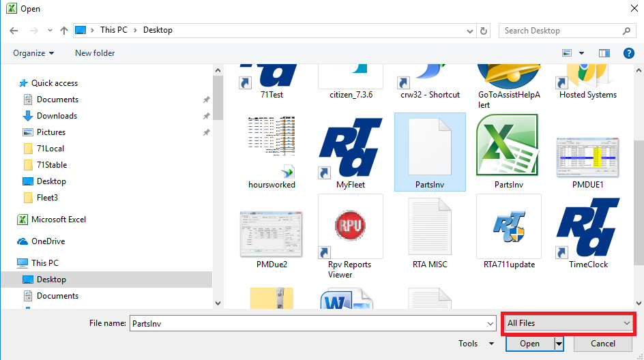Click the help question mark icon
Image resolution: width=644 pixels, height=360 pixels.
coord(628,53)
